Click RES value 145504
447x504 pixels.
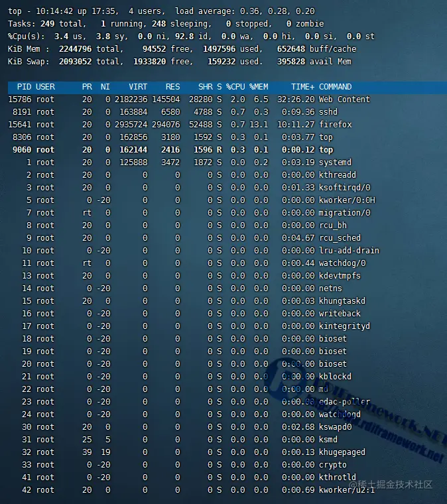click(166, 99)
